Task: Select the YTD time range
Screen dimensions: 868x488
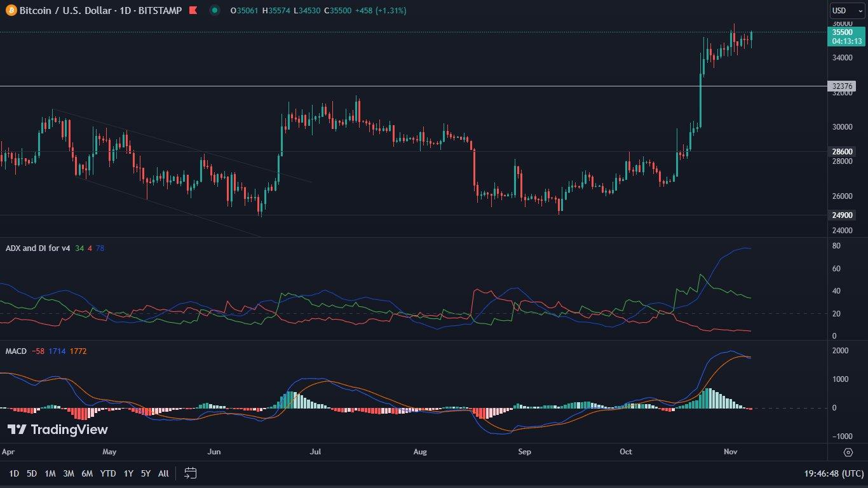Action: 108,473
